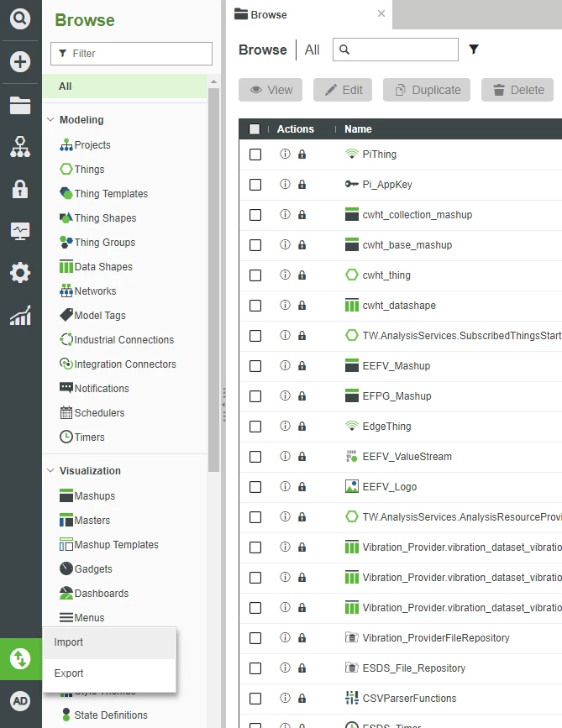Click lock icon on EdgeThing row
The image size is (562, 728).
302,427
